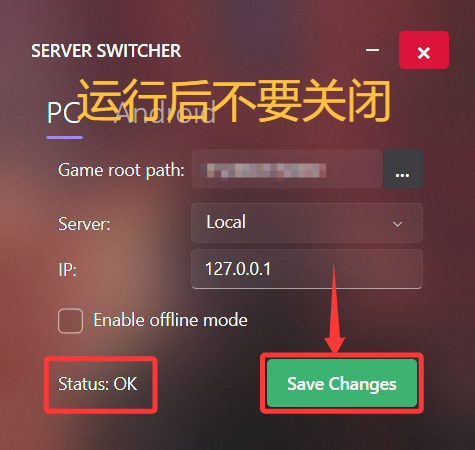Close the Server Switcher with red X
The width and height of the screenshot is (475, 450).
(x=424, y=50)
